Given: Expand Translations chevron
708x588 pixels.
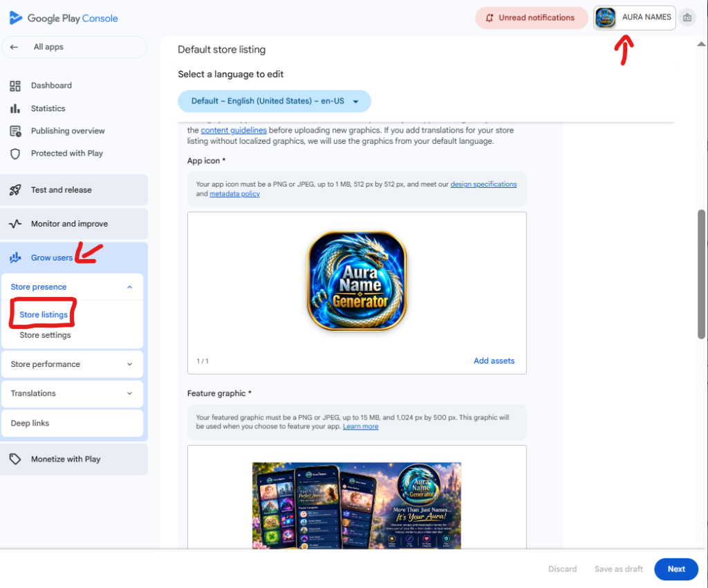Looking at the screenshot, I should (129, 394).
